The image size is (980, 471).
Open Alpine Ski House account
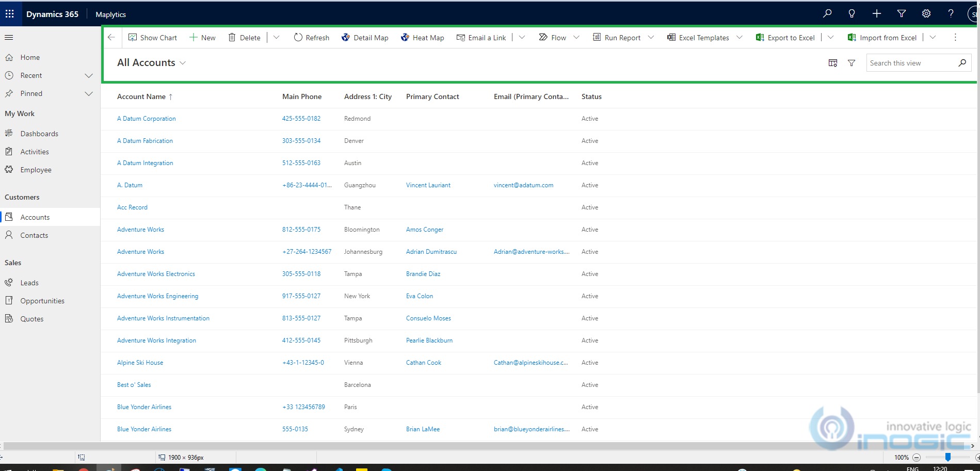(x=140, y=363)
